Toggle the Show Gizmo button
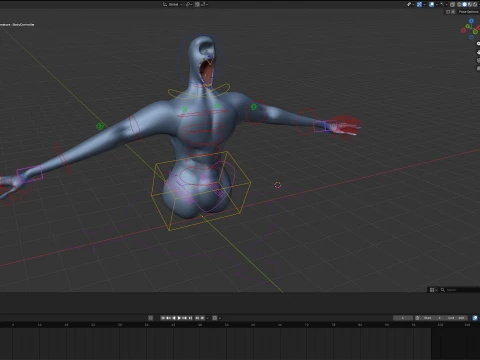The image size is (480, 360). pyautogui.click(x=419, y=4)
